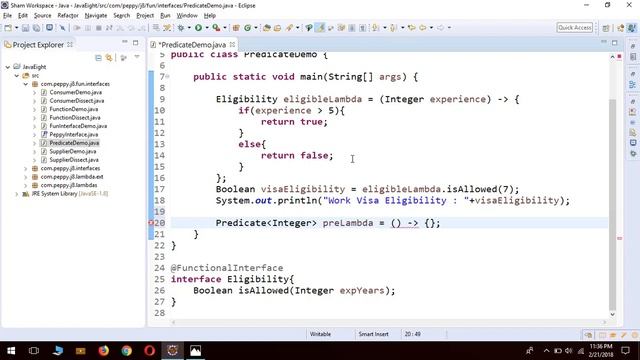
Task: Open Windows Start menu
Action: click(11, 351)
